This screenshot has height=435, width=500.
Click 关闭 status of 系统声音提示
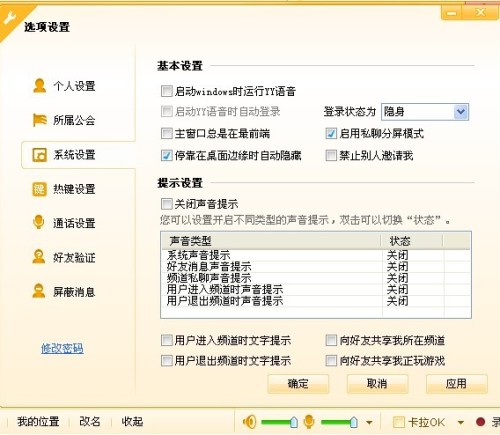point(397,255)
